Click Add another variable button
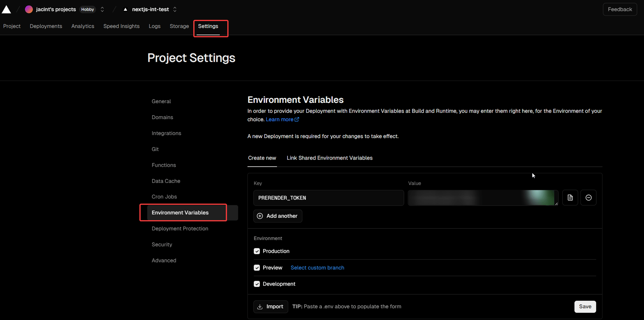 pyautogui.click(x=278, y=216)
